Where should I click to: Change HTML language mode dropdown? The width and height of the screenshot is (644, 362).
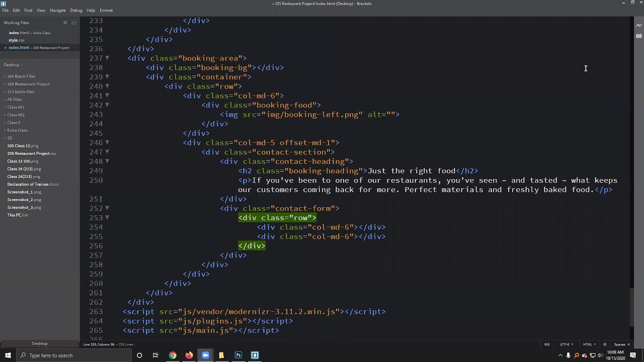(x=589, y=344)
